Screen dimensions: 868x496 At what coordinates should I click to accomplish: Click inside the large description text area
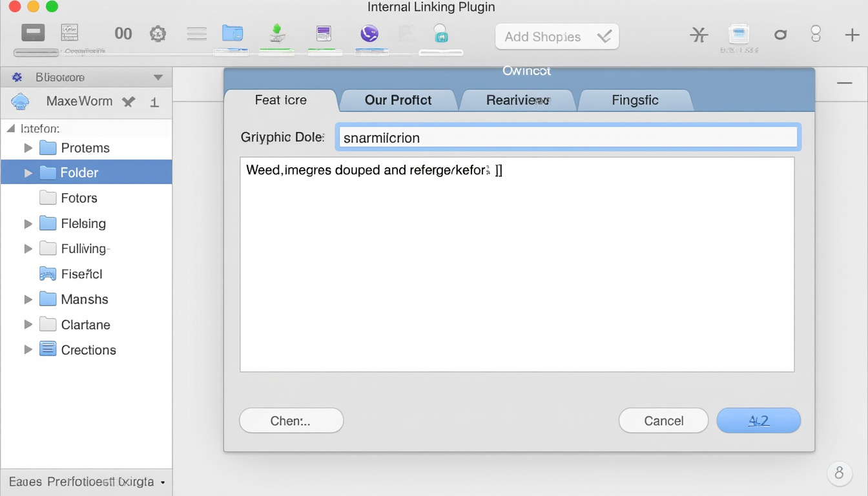pyautogui.click(x=517, y=264)
